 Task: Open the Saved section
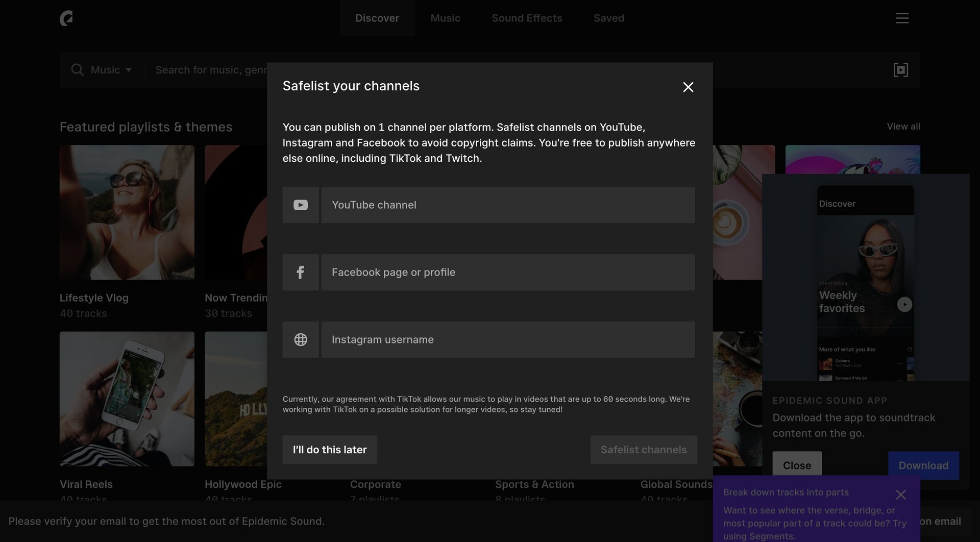(x=608, y=18)
